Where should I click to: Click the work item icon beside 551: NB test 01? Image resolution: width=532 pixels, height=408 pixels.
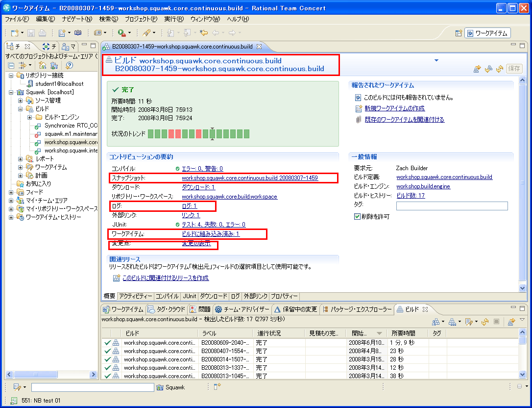tap(14, 401)
